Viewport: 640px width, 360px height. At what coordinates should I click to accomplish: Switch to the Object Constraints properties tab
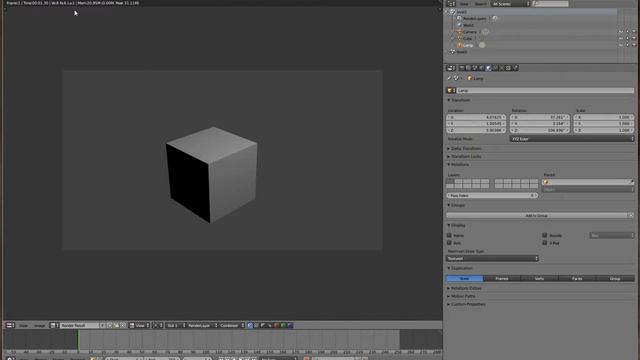[x=495, y=68]
